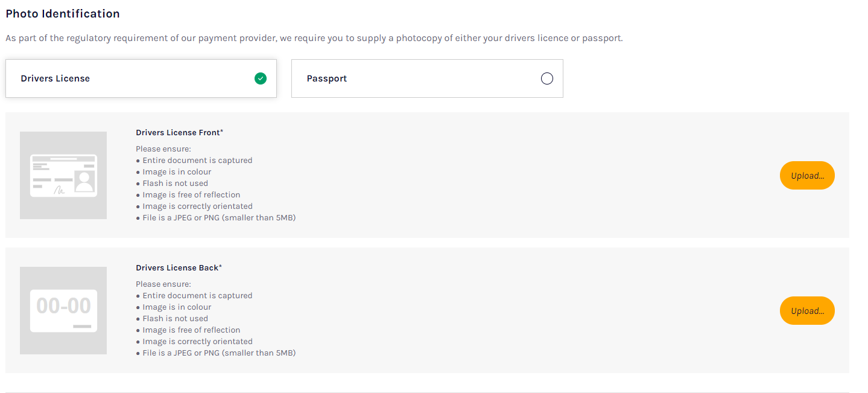Click the Photo Identification section title
868x393 pixels.
[x=63, y=14]
